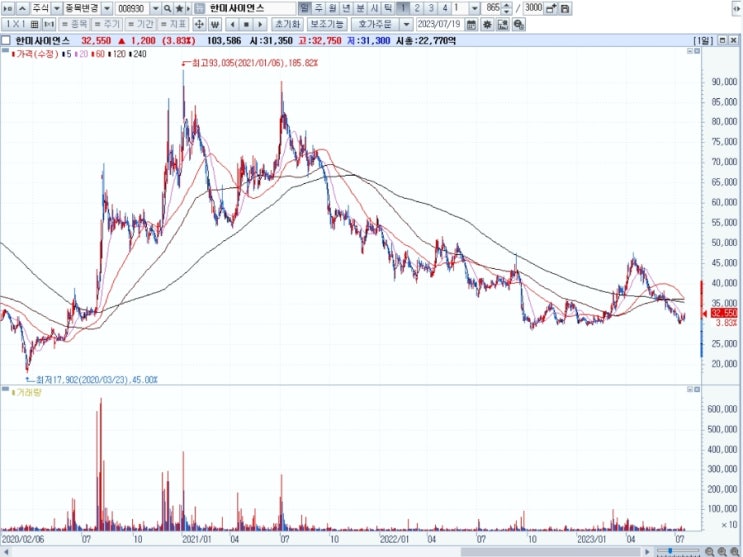
Task: Save chart with the floppy disk icon
Action: coord(565,9)
